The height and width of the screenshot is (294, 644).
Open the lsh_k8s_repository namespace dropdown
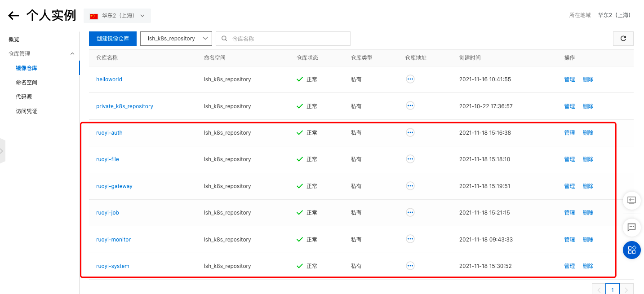176,39
